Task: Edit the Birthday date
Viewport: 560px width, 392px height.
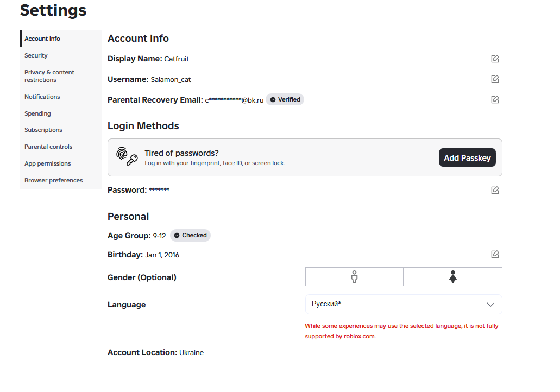Action: [x=495, y=254]
